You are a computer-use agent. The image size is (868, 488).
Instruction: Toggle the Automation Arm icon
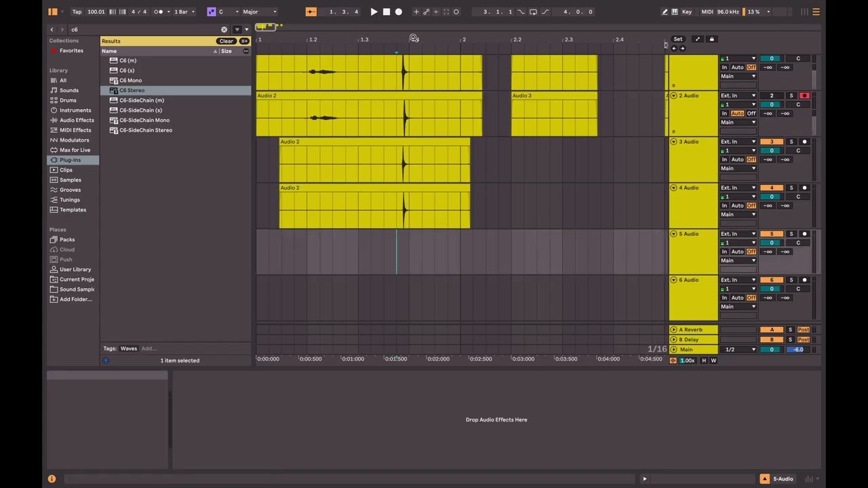426,12
